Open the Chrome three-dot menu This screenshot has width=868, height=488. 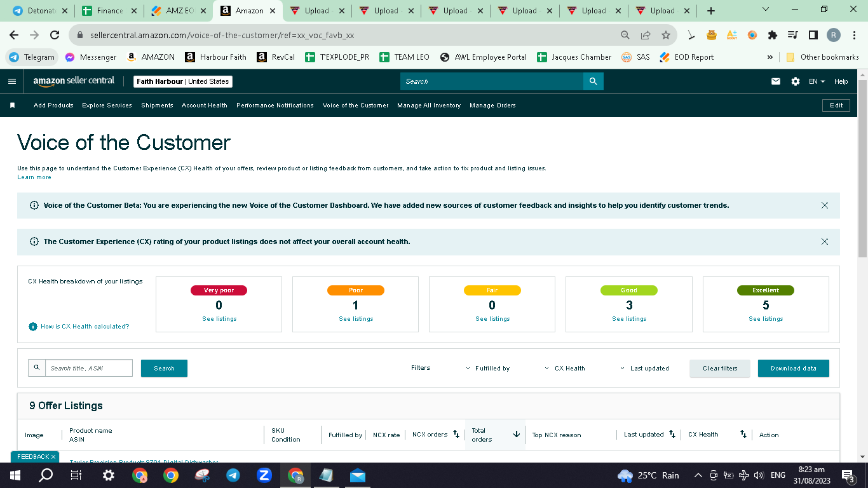pyautogui.click(x=853, y=35)
